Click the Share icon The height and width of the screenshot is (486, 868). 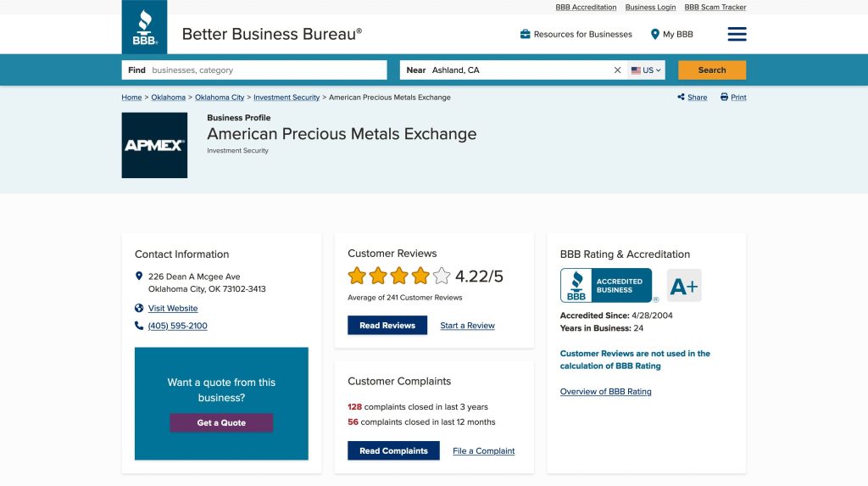[x=682, y=98]
